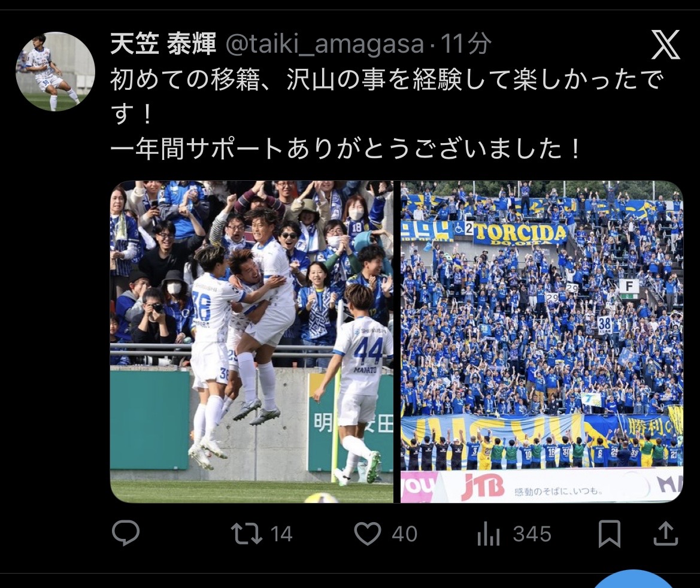Open the right photo with TORCIDA banner
The image size is (700, 588).
pyautogui.click(x=542, y=341)
